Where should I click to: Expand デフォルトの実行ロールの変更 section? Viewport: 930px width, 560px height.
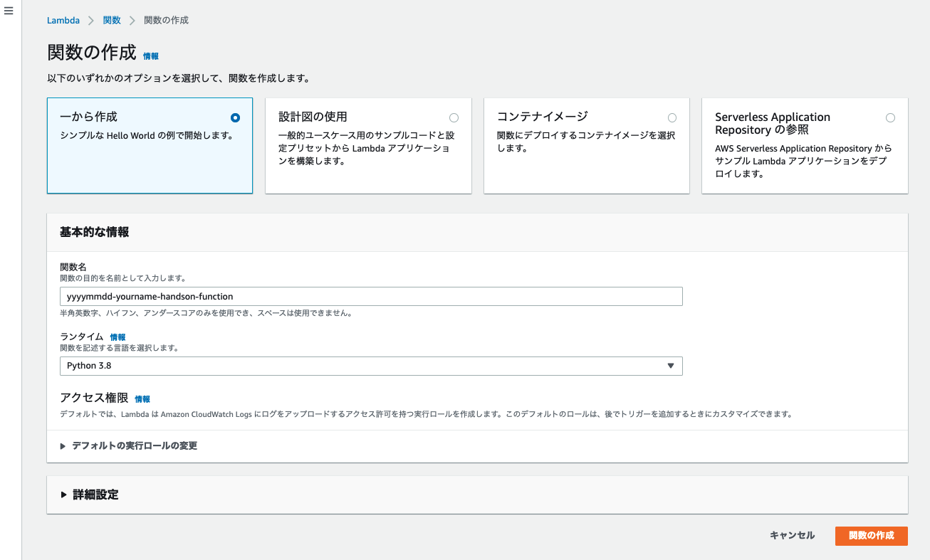pos(129,445)
